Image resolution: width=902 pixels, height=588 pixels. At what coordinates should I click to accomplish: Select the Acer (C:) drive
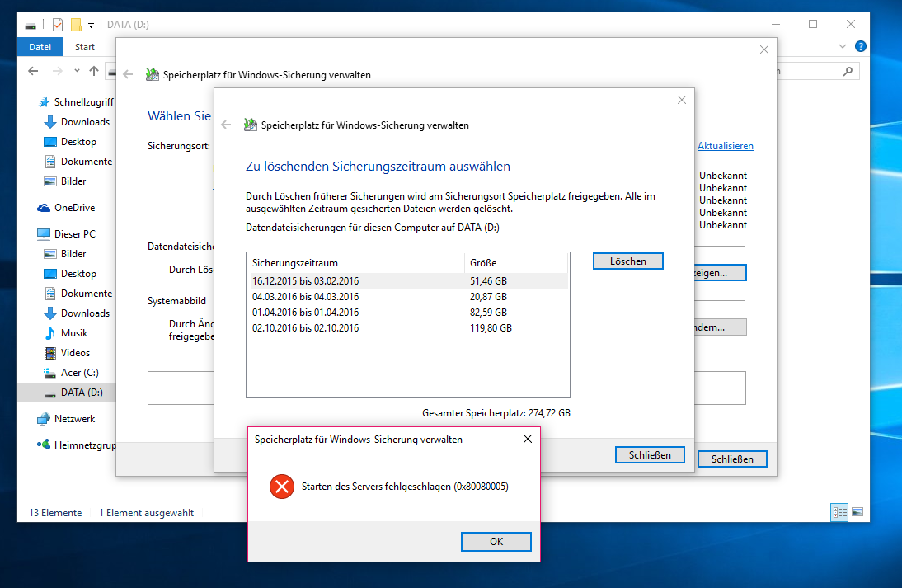coord(72,373)
